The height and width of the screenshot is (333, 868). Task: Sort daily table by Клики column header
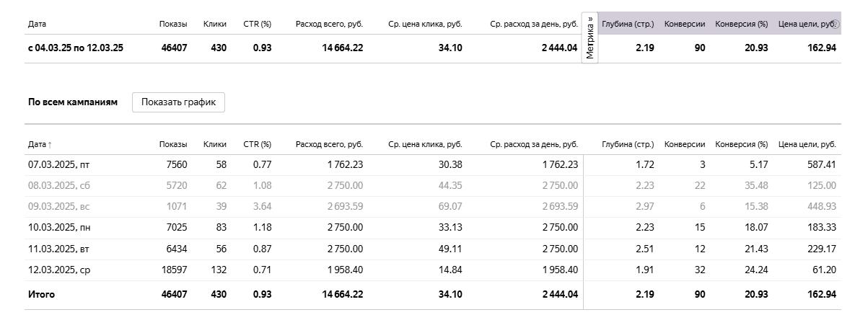214,145
